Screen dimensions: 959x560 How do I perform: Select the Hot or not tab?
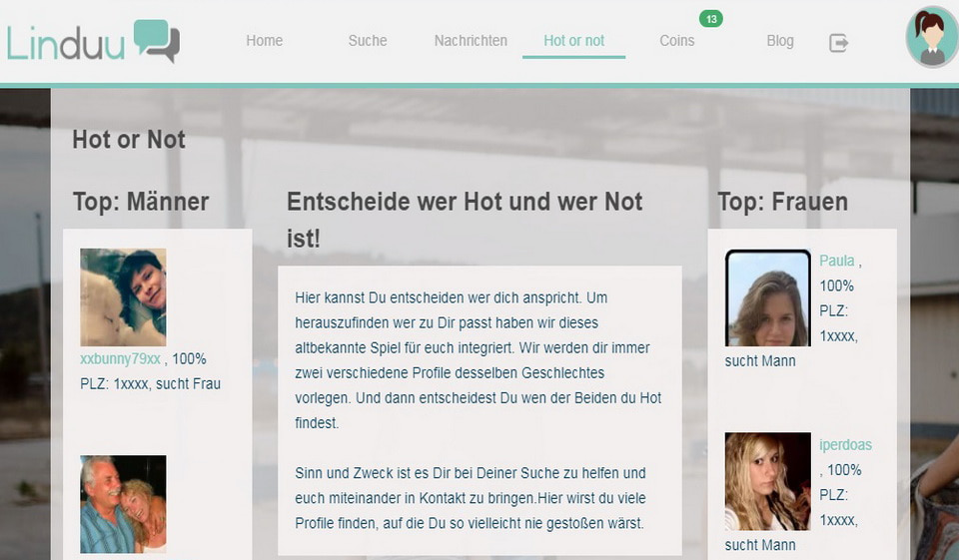pyautogui.click(x=573, y=41)
